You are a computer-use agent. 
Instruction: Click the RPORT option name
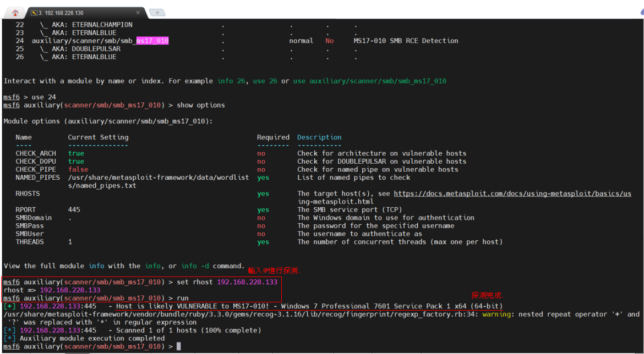[25, 209]
